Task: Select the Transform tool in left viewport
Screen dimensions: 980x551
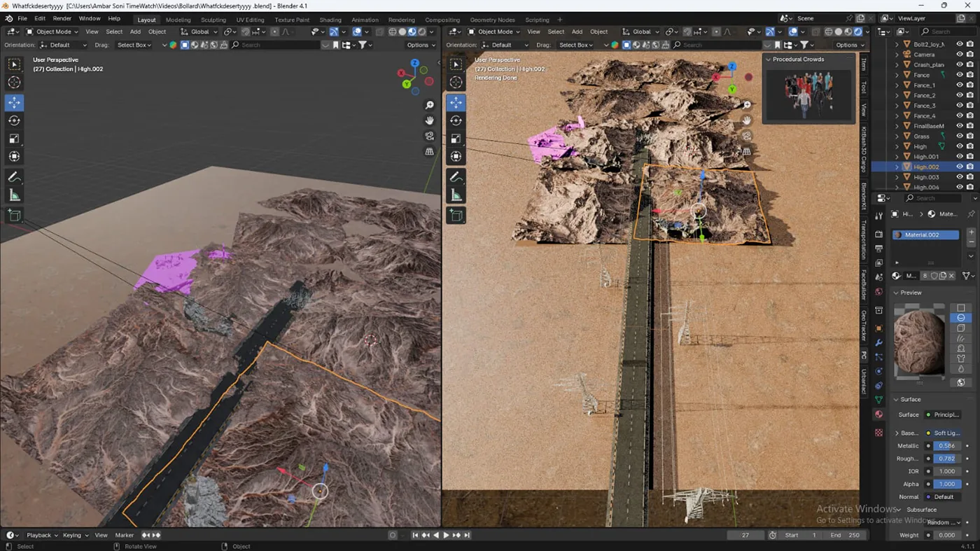Action: point(14,156)
